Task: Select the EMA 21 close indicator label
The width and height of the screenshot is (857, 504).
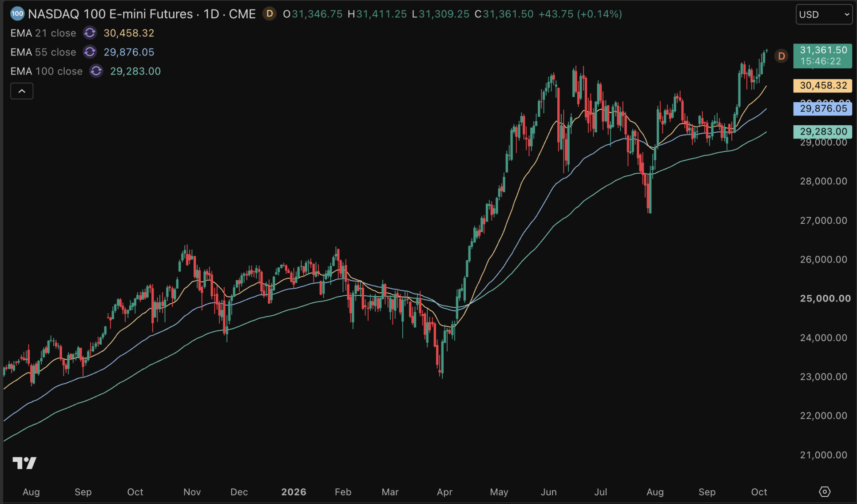Action: click(43, 33)
